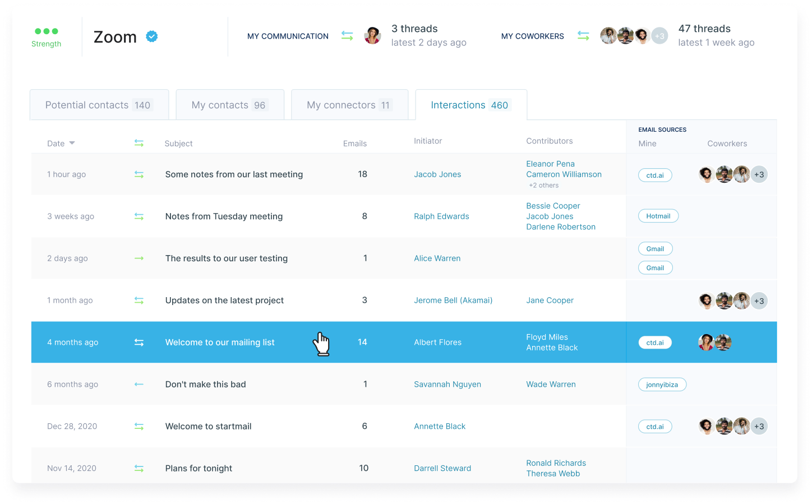The width and height of the screenshot is (812, 504).
Task: Click the Hotmail email source tag
Action: pyautogui.click(x=658, y=216)
